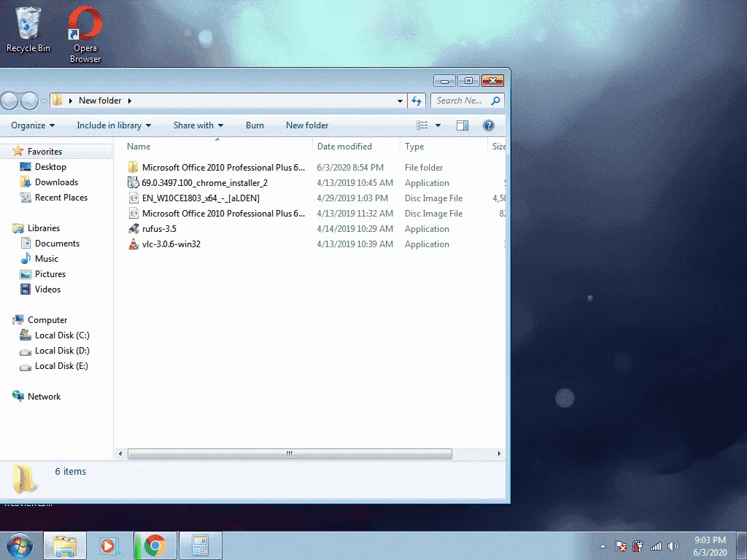
Task: Show hidden tray icons arrow
Action: (x=603, y=546)
